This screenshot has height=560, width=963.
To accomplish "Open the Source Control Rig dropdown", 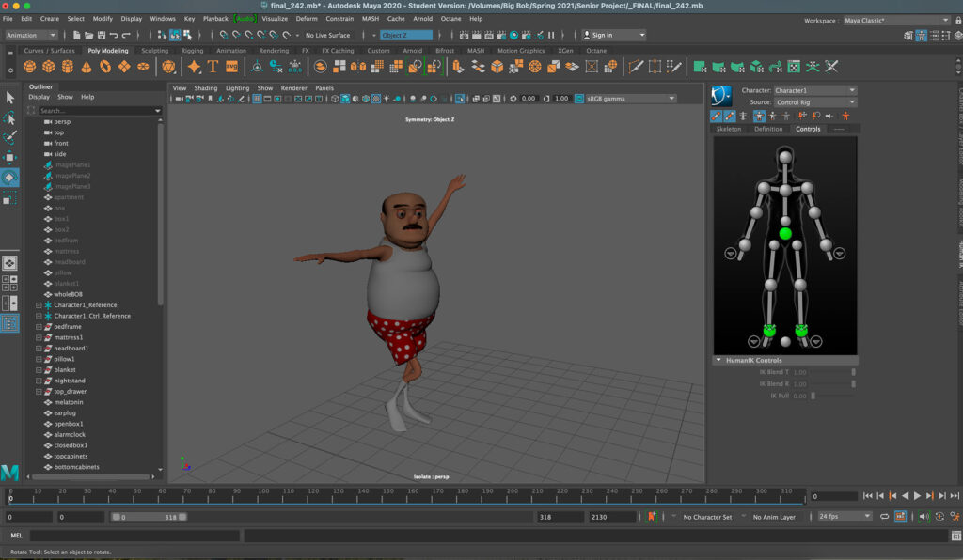I will pos(814,102).
